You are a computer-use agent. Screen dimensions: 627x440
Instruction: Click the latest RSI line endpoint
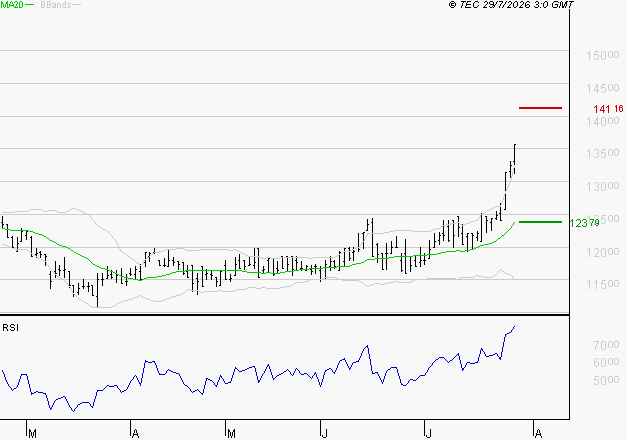point(514,327)
